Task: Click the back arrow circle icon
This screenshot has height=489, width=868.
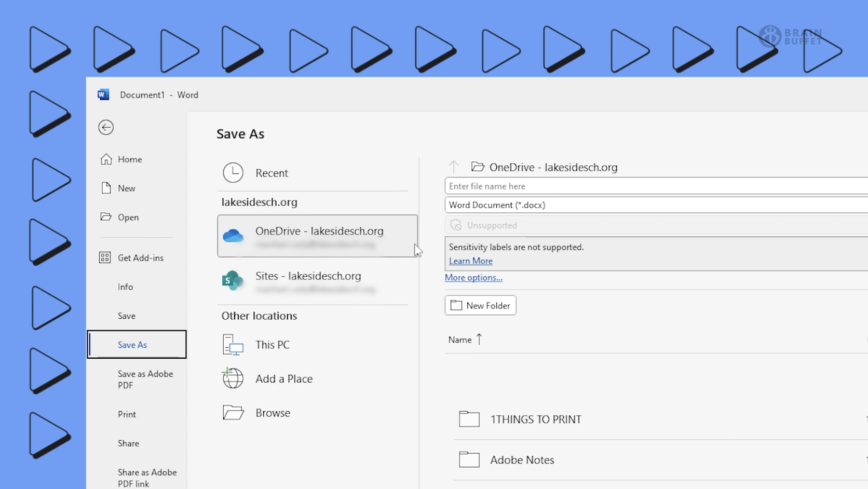Action: coord(106,127)
